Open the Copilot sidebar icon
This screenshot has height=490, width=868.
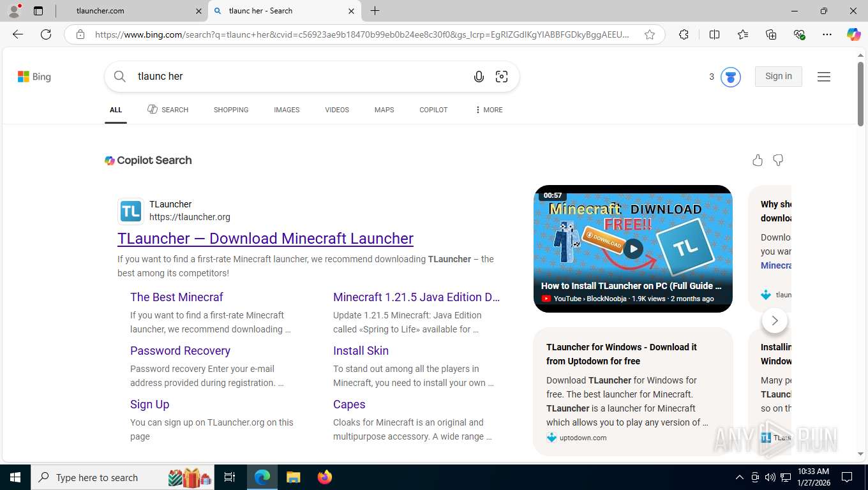tap(854, 34)
